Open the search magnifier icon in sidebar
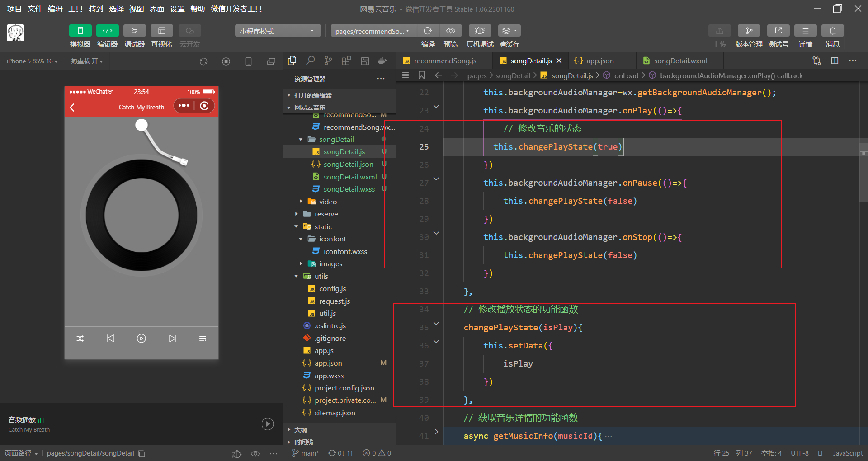 [x=311, y=61]
